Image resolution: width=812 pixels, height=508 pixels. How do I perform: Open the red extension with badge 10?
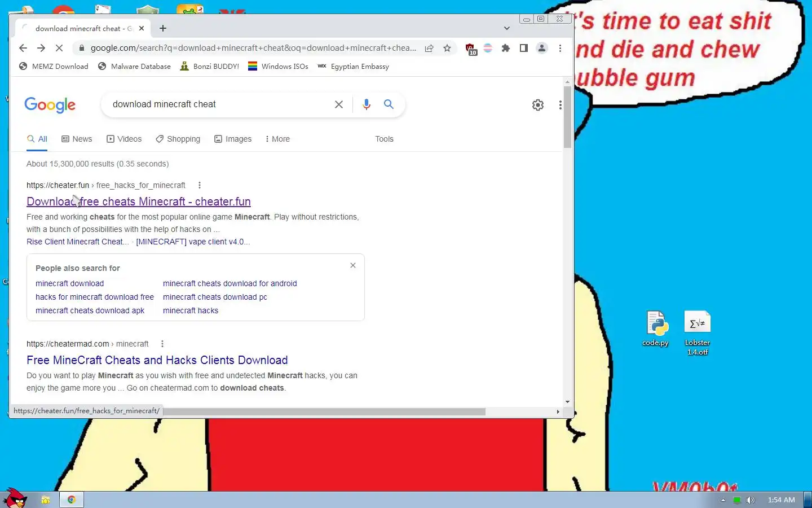point(471,49)
